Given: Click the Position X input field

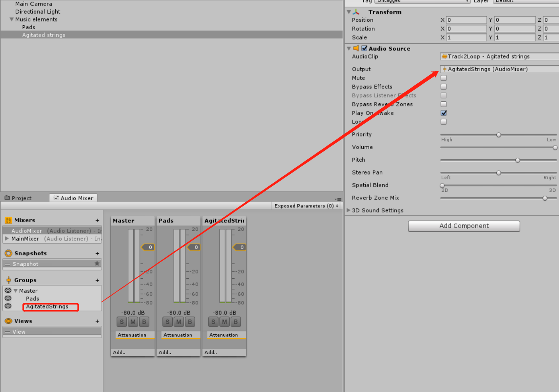Looking at the screenshot, I should pos(466,20).
